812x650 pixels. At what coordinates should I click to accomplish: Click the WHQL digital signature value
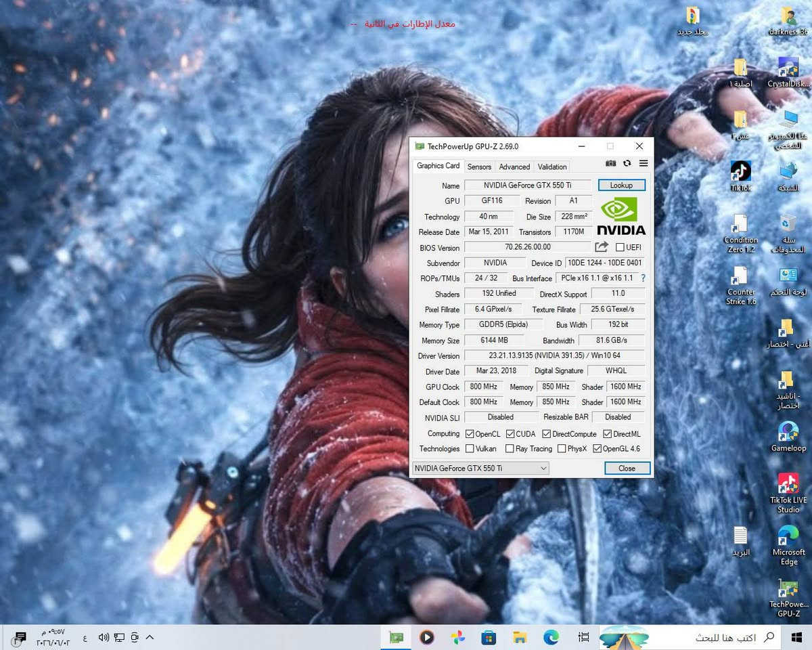coord(616,370)
